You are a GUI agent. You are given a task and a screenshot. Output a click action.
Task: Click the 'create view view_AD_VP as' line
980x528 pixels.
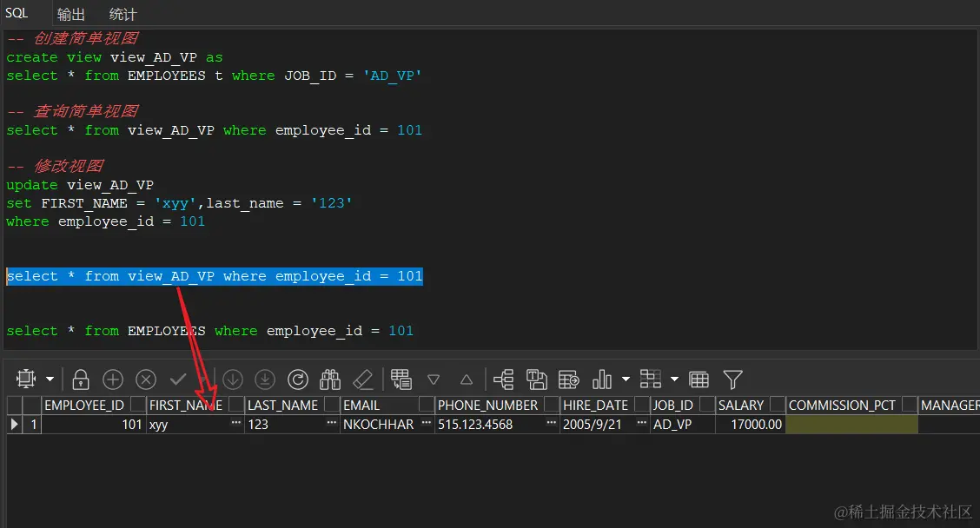point(115,57)
